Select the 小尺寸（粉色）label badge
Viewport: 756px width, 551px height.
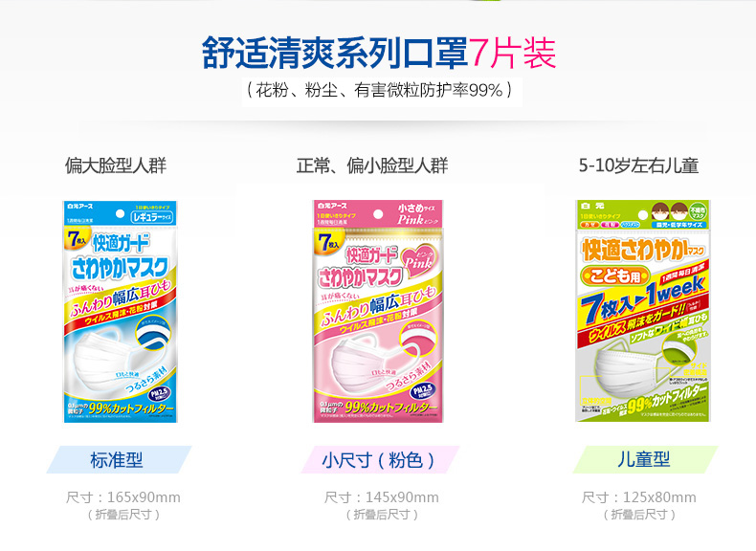380,459
